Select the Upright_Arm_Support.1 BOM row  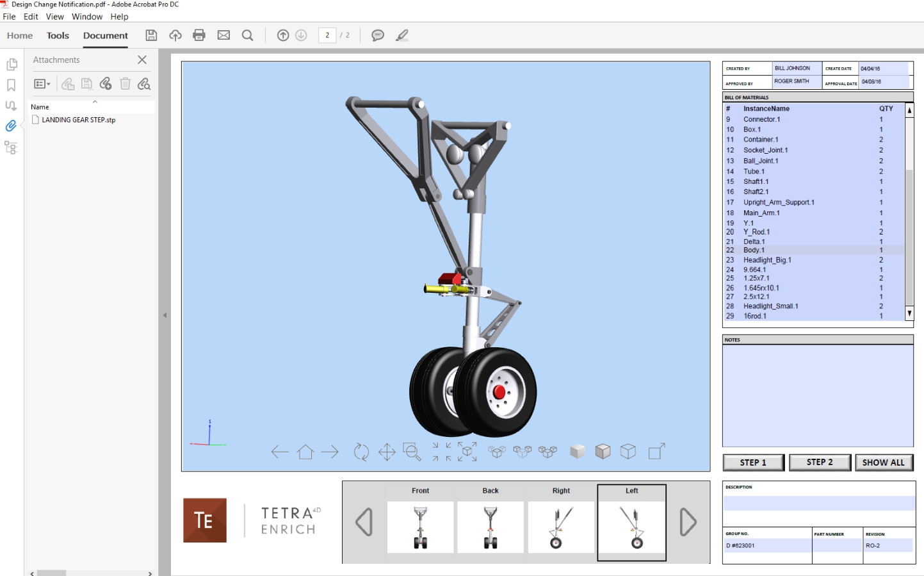(813, 202)
